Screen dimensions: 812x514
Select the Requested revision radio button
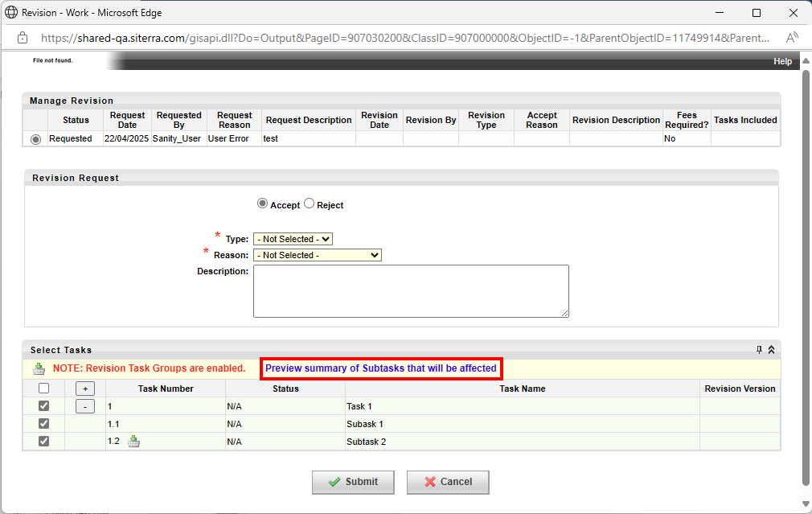point(35,139)
